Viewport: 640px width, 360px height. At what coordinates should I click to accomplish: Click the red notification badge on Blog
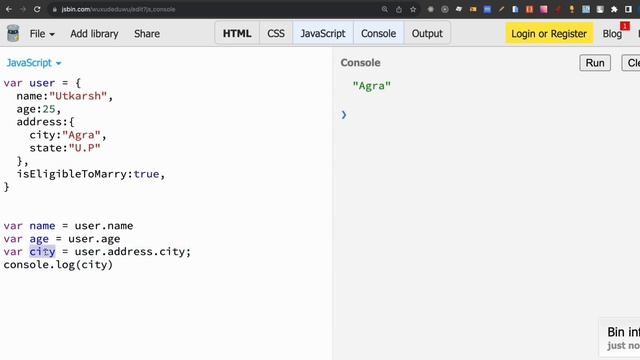tap(624, 26)
